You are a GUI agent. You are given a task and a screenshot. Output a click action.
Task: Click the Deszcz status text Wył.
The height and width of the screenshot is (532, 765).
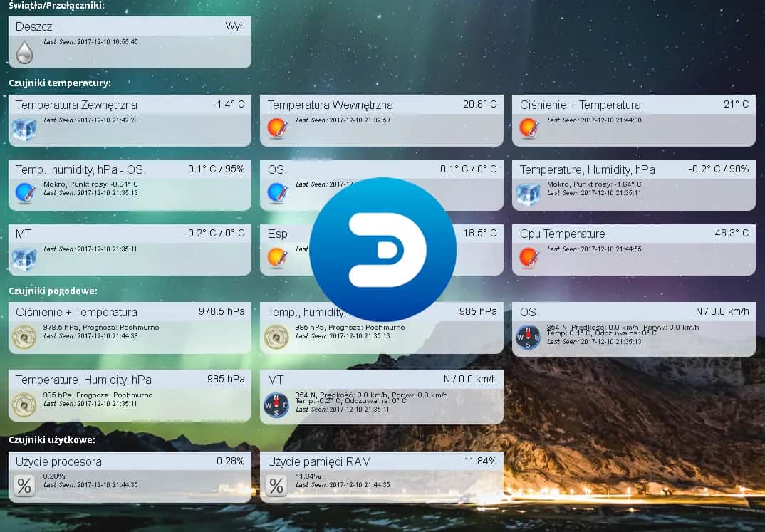(234, 26)
